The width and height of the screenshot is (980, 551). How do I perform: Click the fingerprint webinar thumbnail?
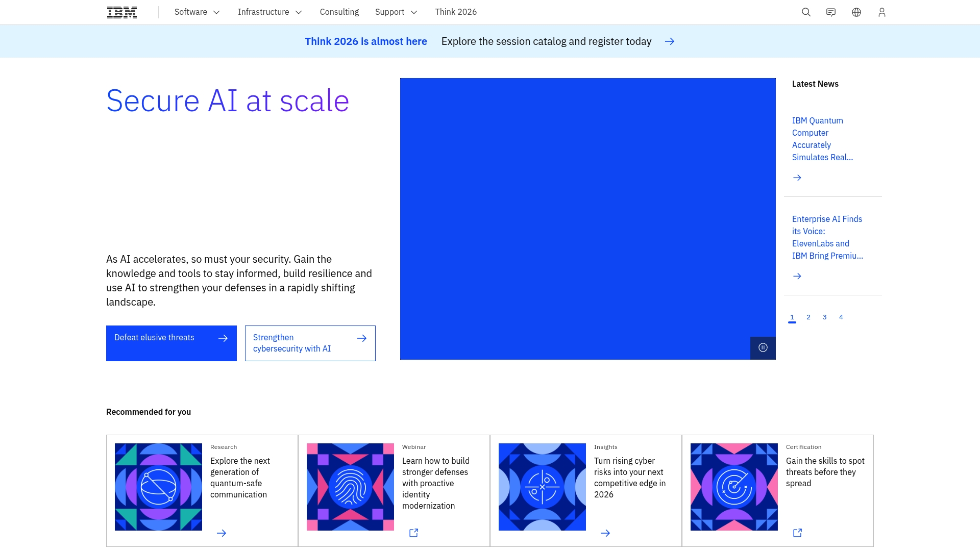(350, 486)
